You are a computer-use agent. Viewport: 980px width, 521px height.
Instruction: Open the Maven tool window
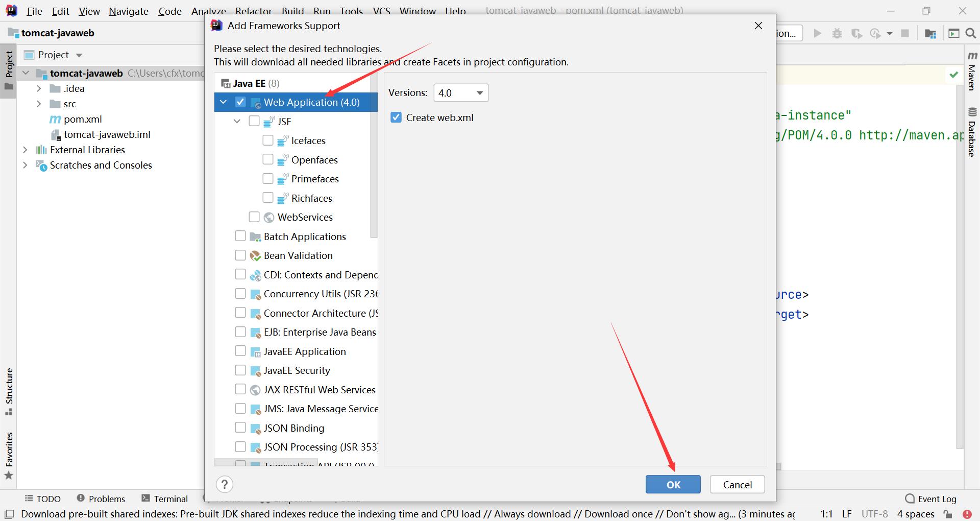click(x=972, y=70)
